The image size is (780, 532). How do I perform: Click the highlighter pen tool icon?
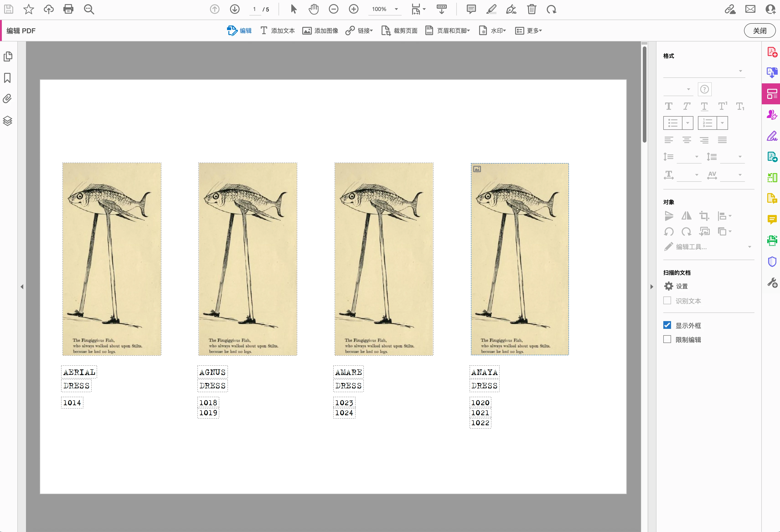point(491,9)
